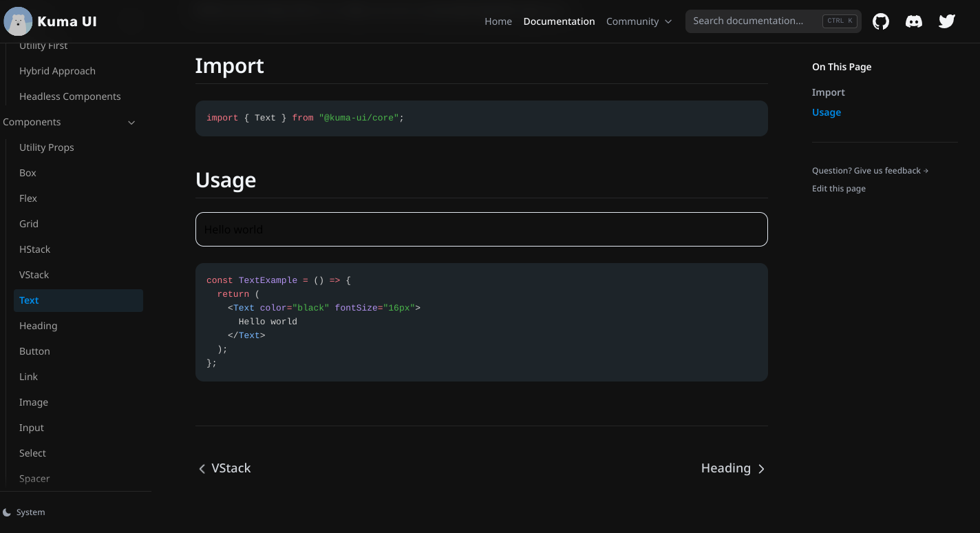Open the Documentation nav item
980x533 pixels.
pos(559,21)
